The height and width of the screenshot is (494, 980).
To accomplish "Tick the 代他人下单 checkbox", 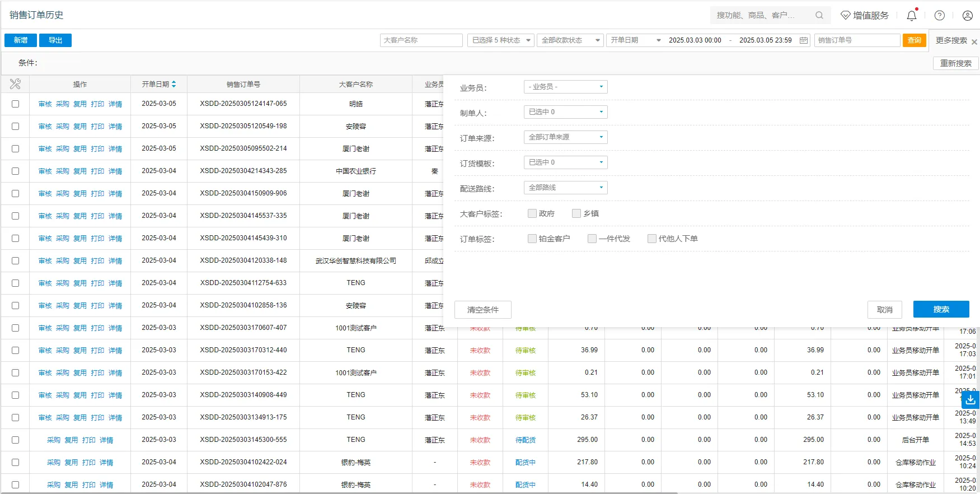I will pyautogui.click(x=652, y=239).
